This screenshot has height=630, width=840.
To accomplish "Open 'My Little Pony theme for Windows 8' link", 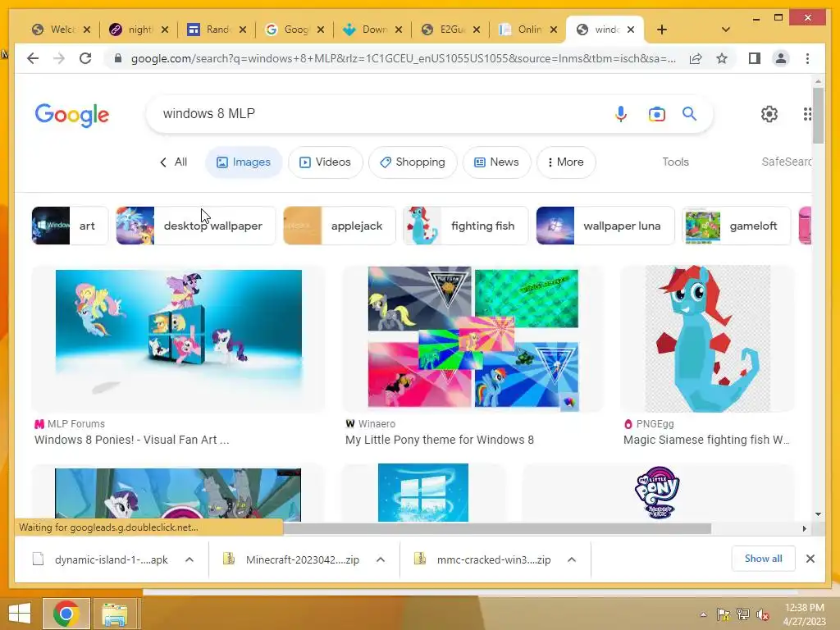I will (440, 440).
